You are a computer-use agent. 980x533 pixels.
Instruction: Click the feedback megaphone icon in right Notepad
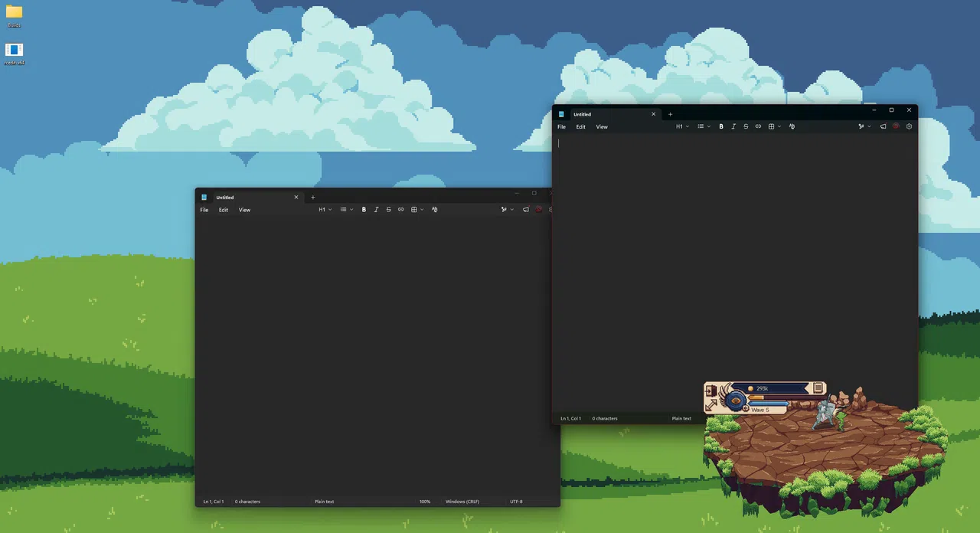point(883,126)
